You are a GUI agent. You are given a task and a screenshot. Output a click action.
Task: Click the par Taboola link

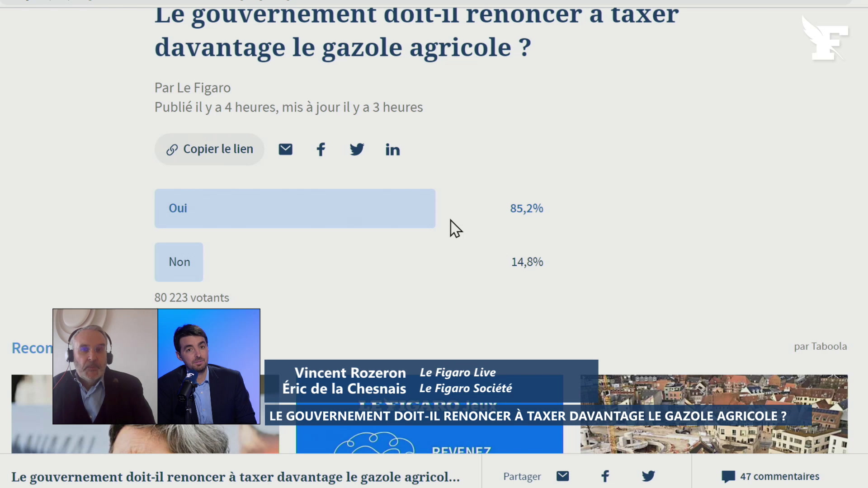(820, 347)
